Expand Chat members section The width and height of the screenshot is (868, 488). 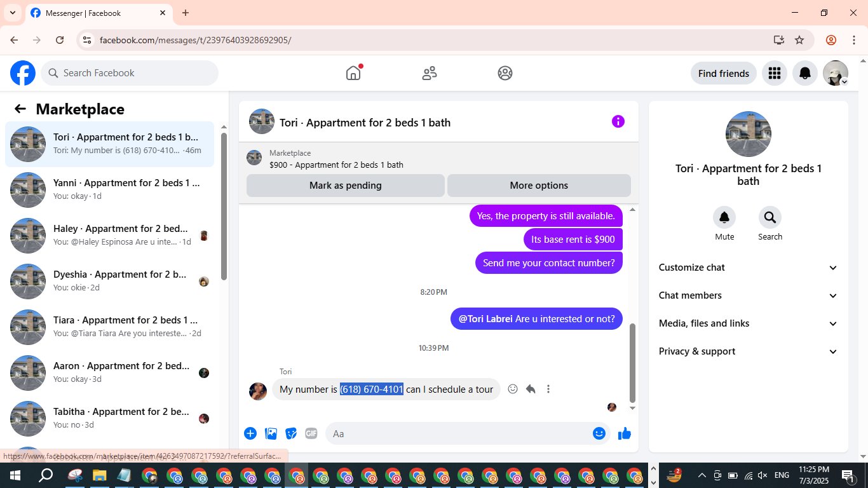pos(749,295)
